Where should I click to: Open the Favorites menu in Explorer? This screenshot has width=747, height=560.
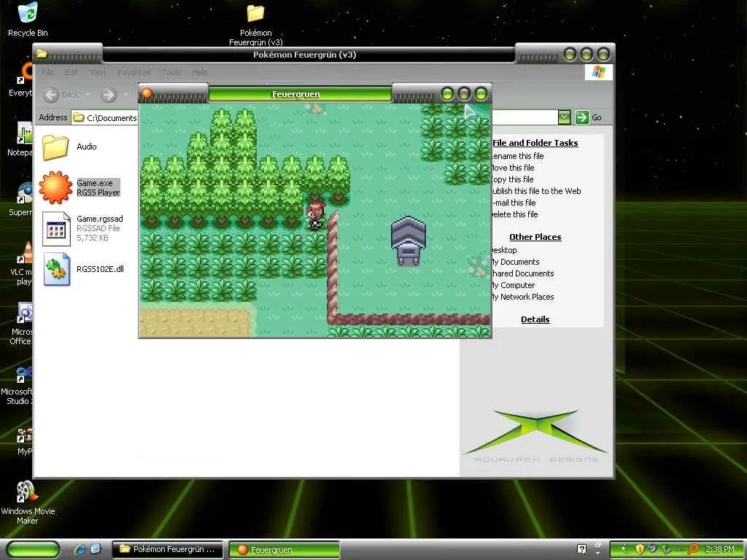(x=134, y=72)
